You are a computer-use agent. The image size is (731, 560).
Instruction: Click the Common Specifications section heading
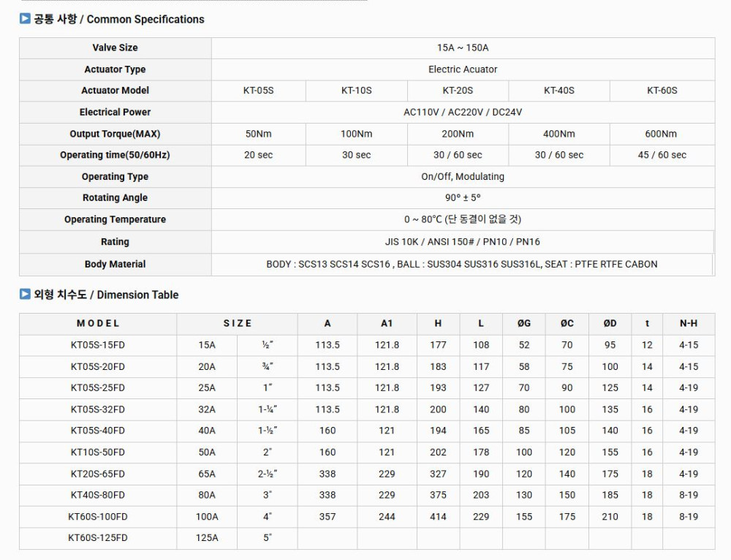point(119,19)
